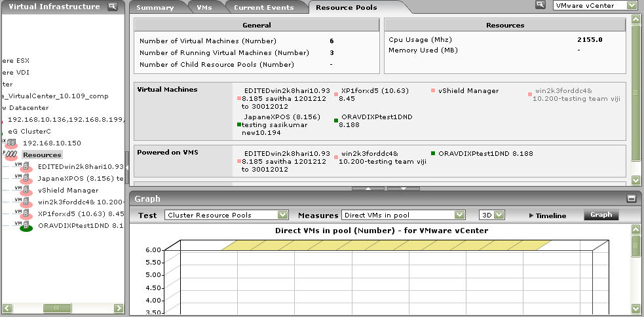The width and height of the screenshot is (644, 317).
Task: Click left arrow of tree horizontal scrollbar
Action: (7, 308)
